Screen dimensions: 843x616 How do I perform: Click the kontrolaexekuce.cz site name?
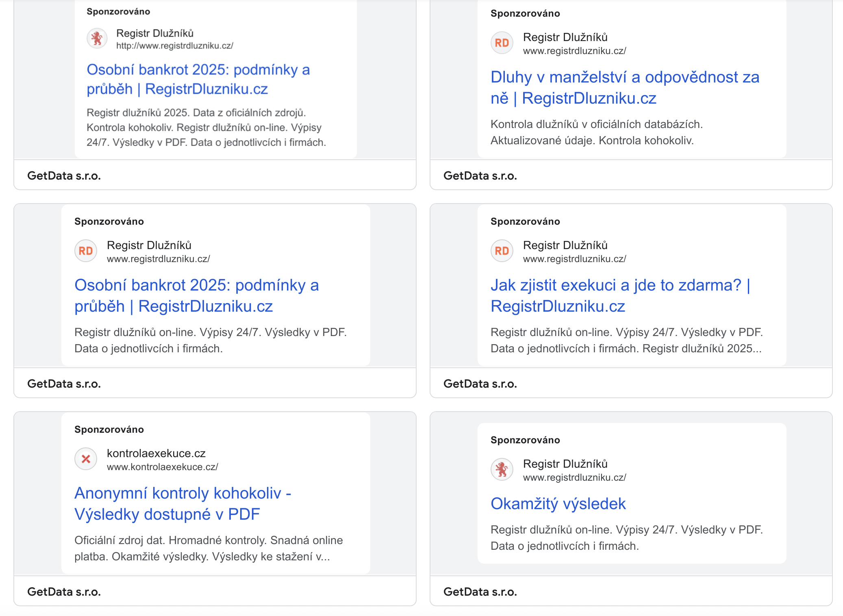point(156,453)
